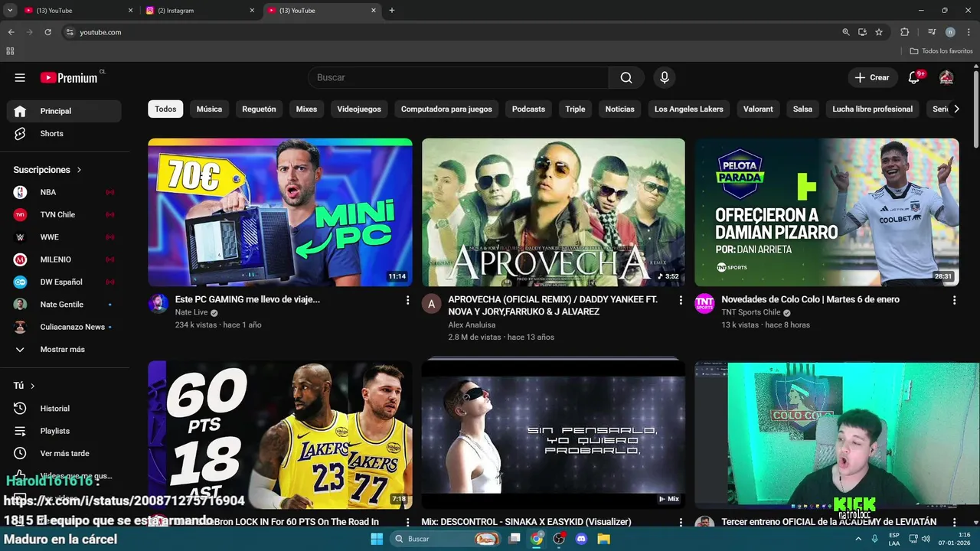
Task: Click the youtube.com address bar
Action: point(452,32)
